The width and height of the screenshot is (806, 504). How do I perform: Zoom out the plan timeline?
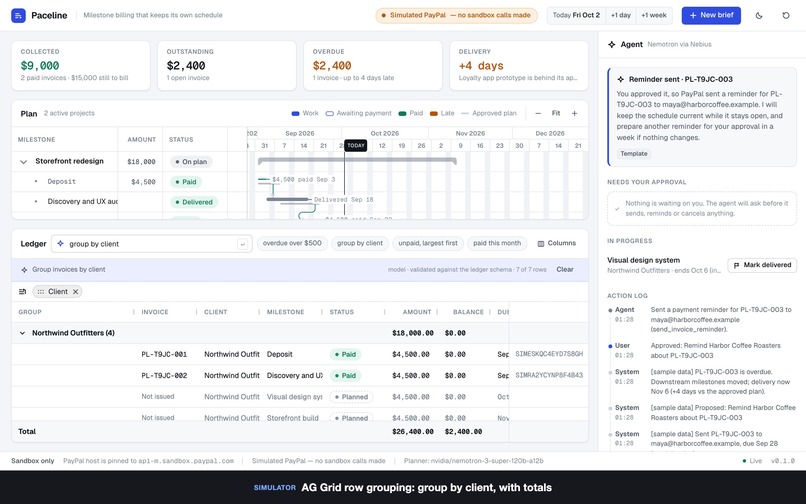coord(538,113)
